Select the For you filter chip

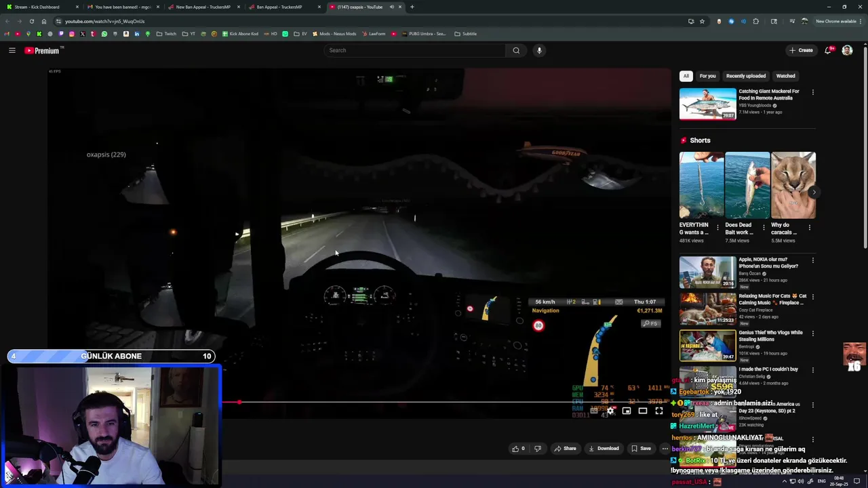pos(707,76)
